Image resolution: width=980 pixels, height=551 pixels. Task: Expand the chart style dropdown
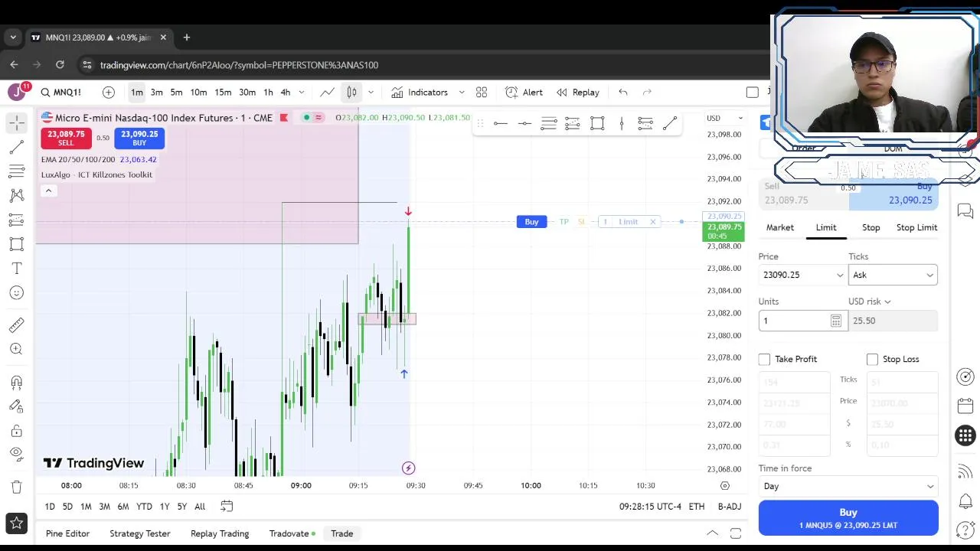click(x=371, y=92)
